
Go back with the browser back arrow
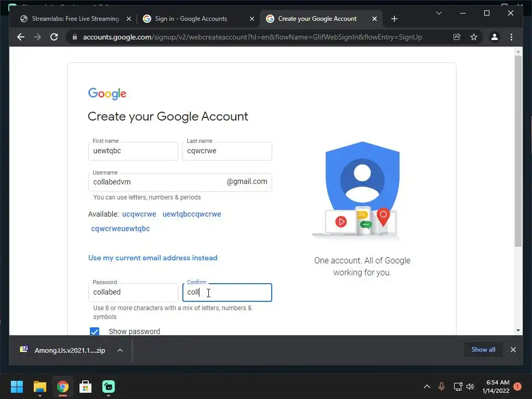[21, 37]
